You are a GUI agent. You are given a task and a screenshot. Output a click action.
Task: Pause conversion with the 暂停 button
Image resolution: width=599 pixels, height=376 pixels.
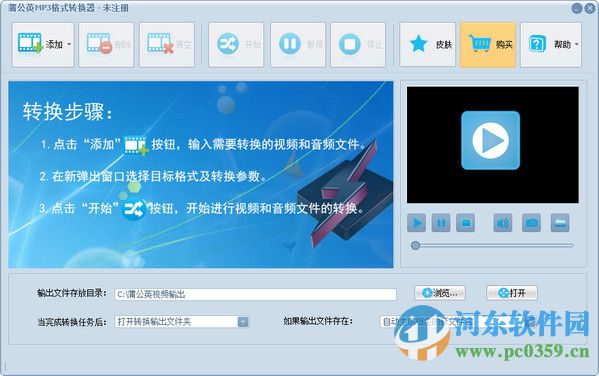click(x=298, y=45)
